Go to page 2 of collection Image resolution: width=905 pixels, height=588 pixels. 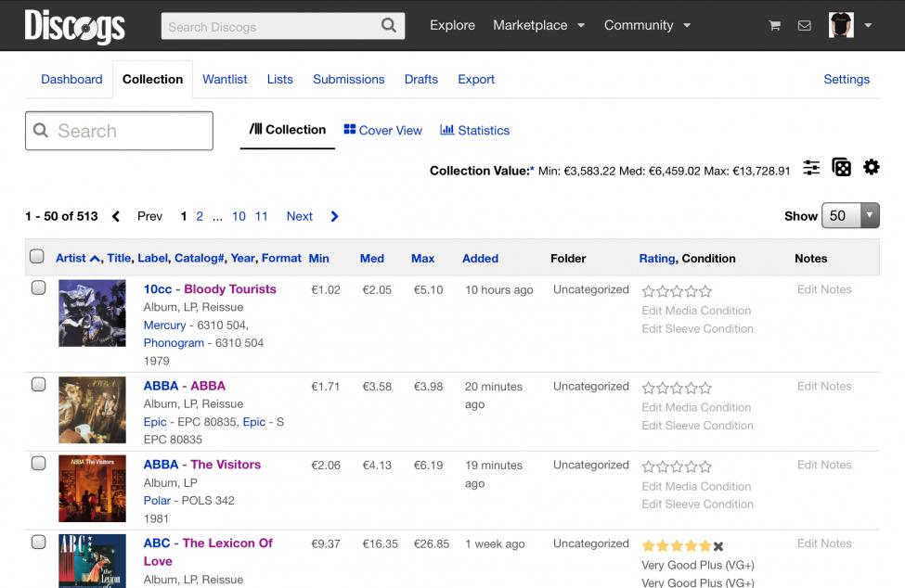pyautogui.click(x=200, y=216)
